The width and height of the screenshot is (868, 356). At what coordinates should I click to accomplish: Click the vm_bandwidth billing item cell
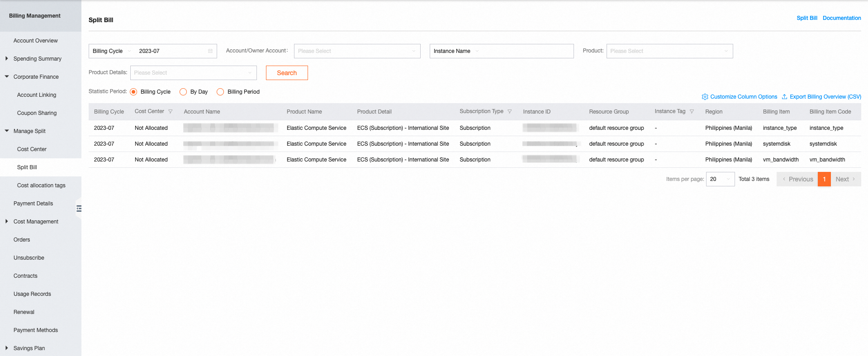[781, 160]
